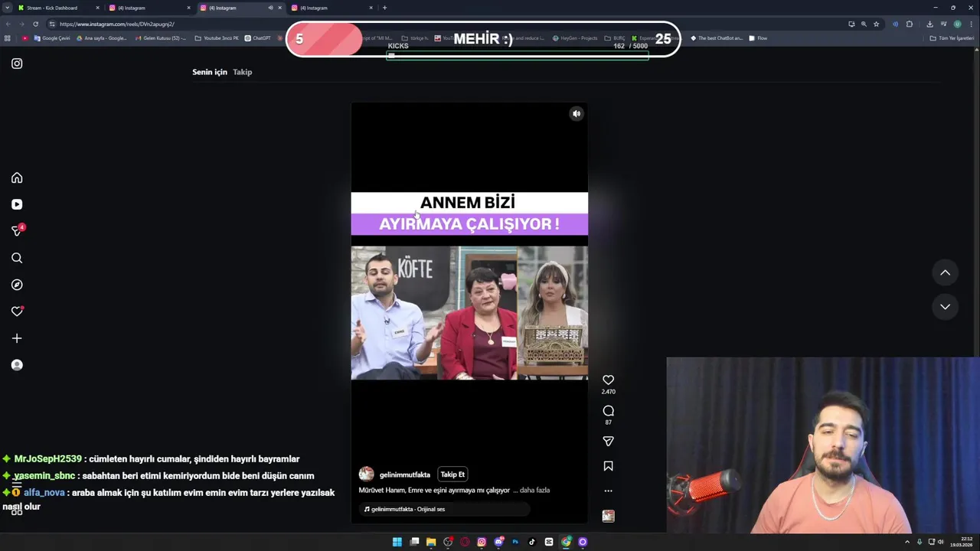Viewport: 980px width, 551px height.
Task: Click the Instagram logo icon
Action: click(x=17, y=64)
